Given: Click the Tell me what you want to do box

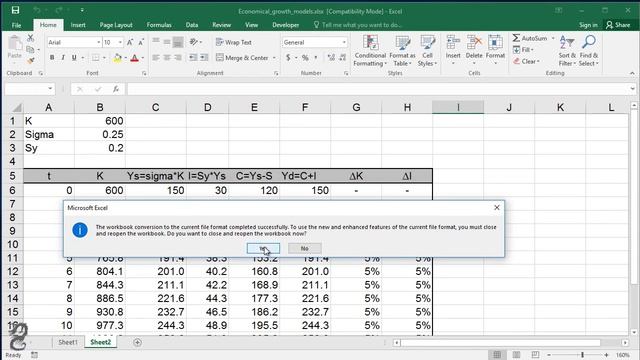Looking at the screenshot, I should [358, 25].
